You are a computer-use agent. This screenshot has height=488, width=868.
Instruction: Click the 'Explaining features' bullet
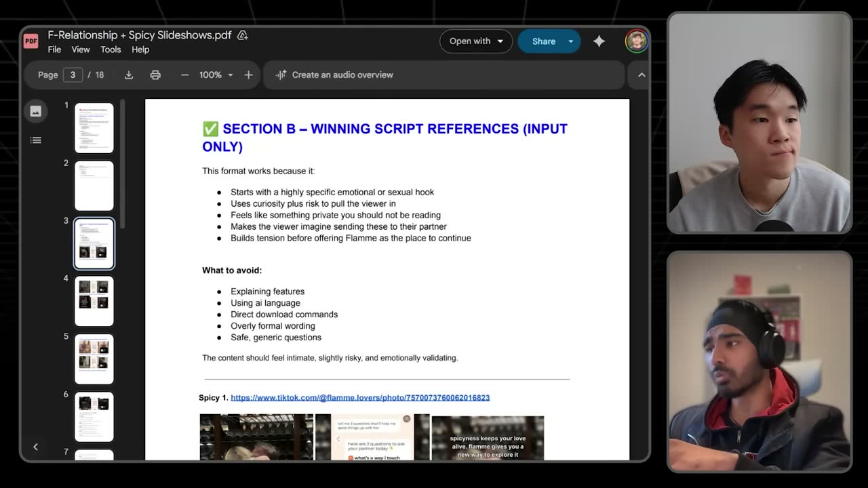pyautogui.click(x=267, y=291)
